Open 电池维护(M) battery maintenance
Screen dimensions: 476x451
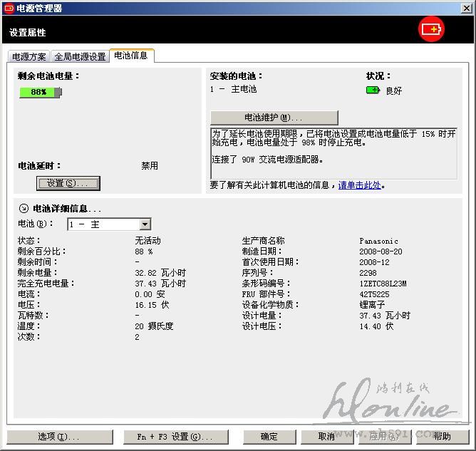pyautogui.click(x=274, y=118)
